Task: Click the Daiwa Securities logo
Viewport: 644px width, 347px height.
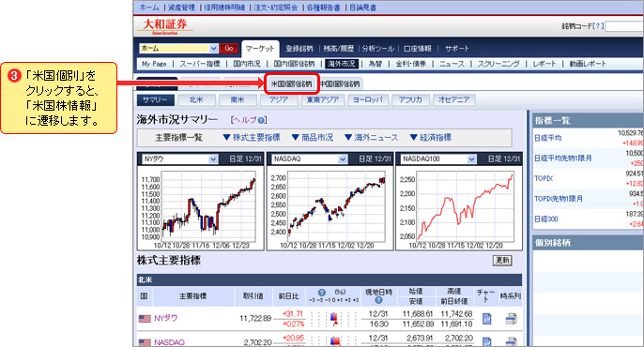Action: [165, 26]
